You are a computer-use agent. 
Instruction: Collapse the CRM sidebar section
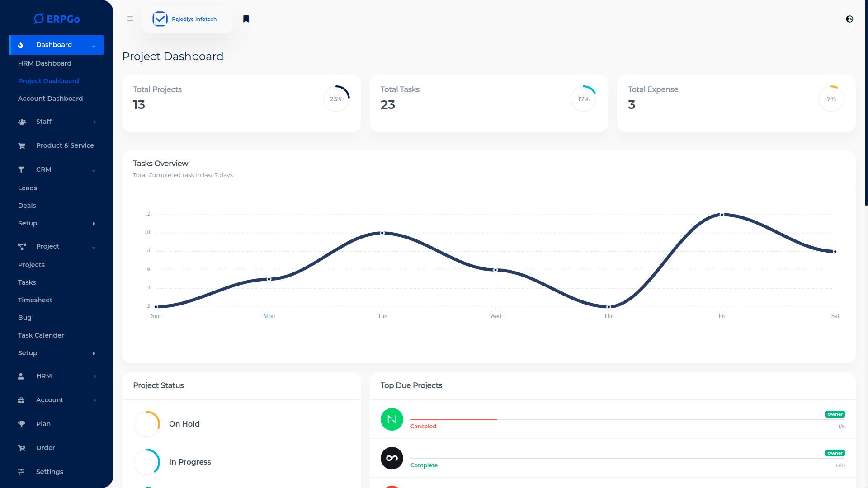point(94,170)
